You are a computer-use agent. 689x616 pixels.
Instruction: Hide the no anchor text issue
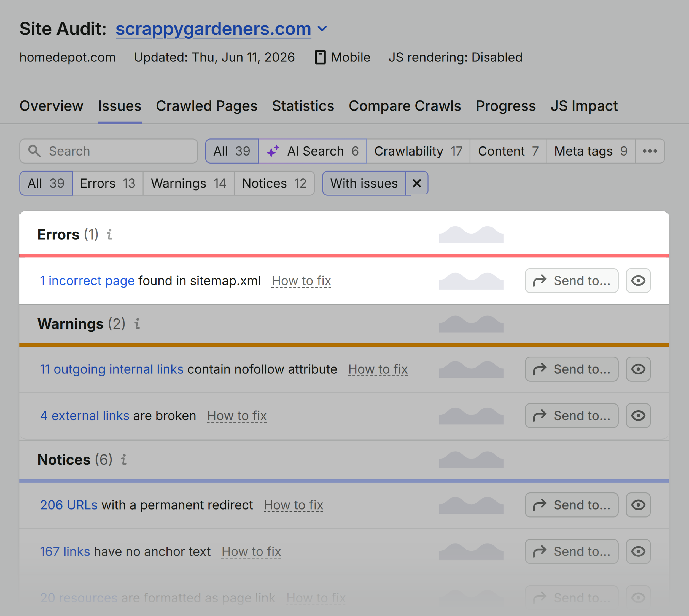pyautogui.click(x=638, y=551)
